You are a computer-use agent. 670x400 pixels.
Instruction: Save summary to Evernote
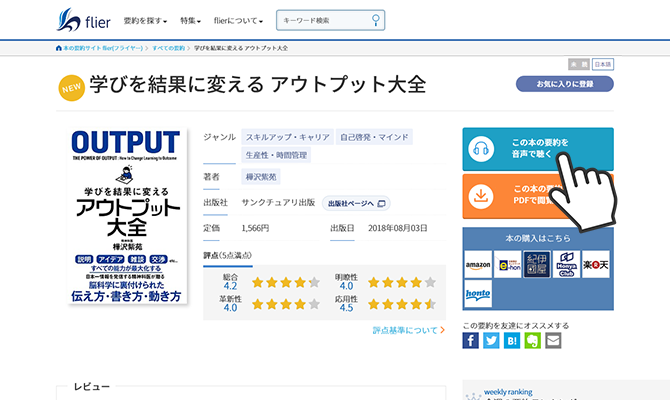[x=532, y=341]
